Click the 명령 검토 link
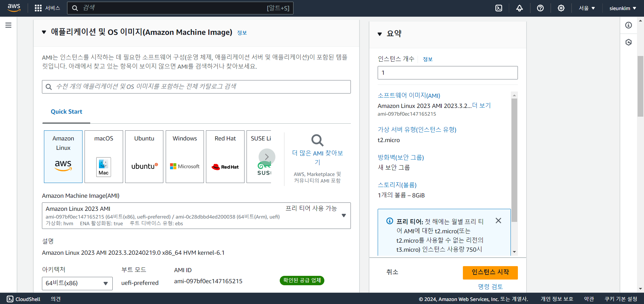This screenshot has height=304, width=644. pos(490,287)
